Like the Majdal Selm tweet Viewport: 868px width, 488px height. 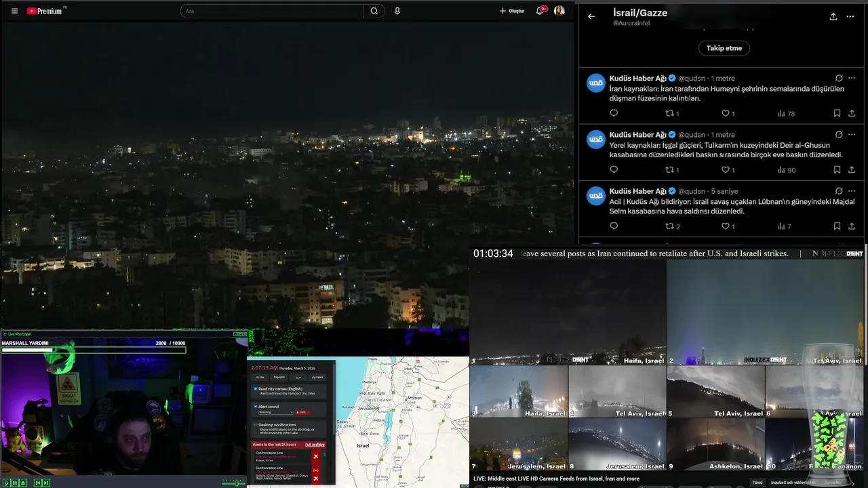[728, 226]
